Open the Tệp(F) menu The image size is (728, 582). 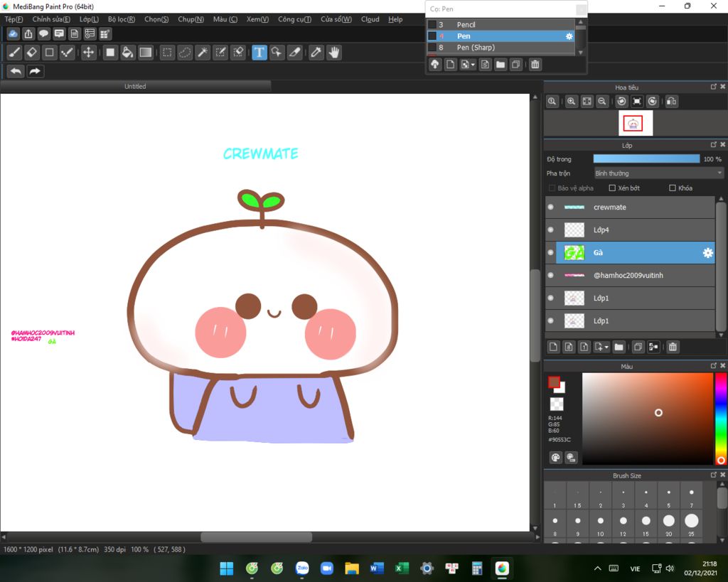pos(14,19)
